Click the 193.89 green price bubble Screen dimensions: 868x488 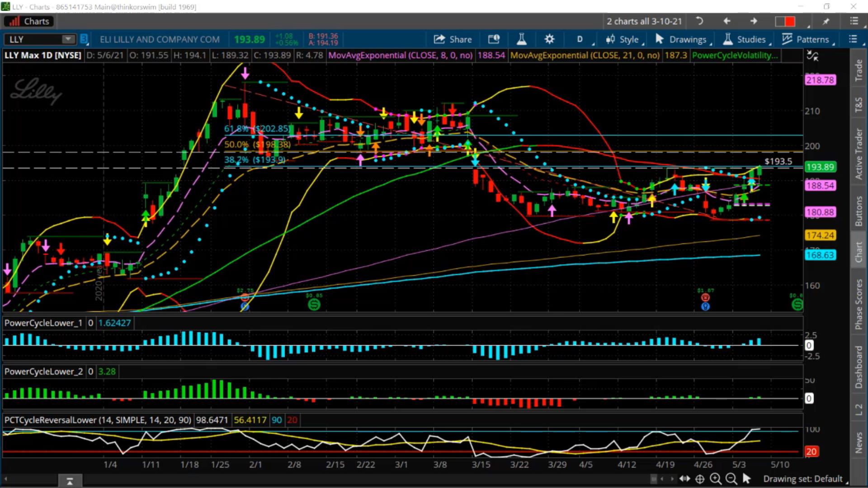(x=820, y=167)
